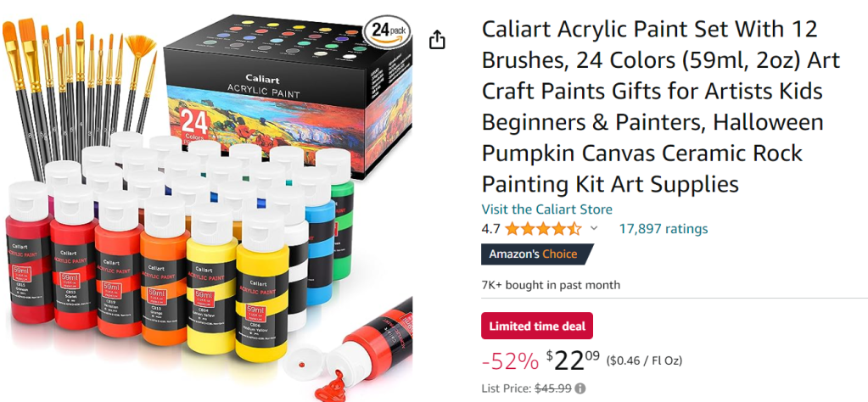Click the -52% discount label

(510, 361)
